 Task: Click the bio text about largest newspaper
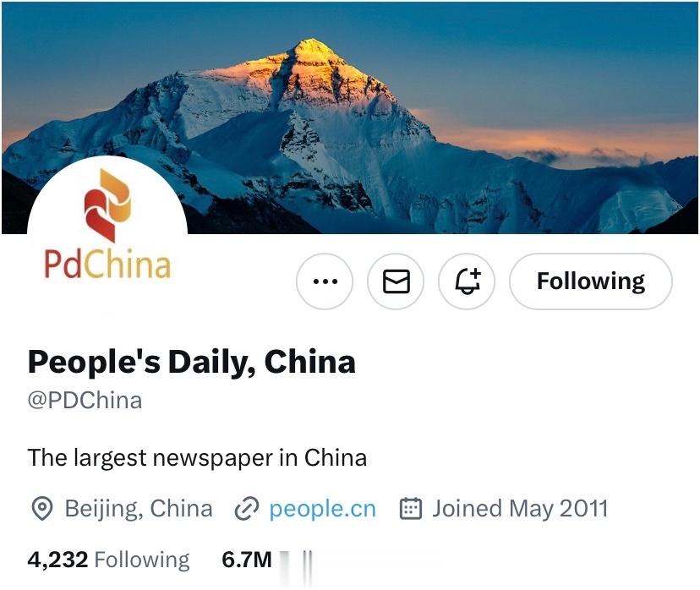coord(197,458)
